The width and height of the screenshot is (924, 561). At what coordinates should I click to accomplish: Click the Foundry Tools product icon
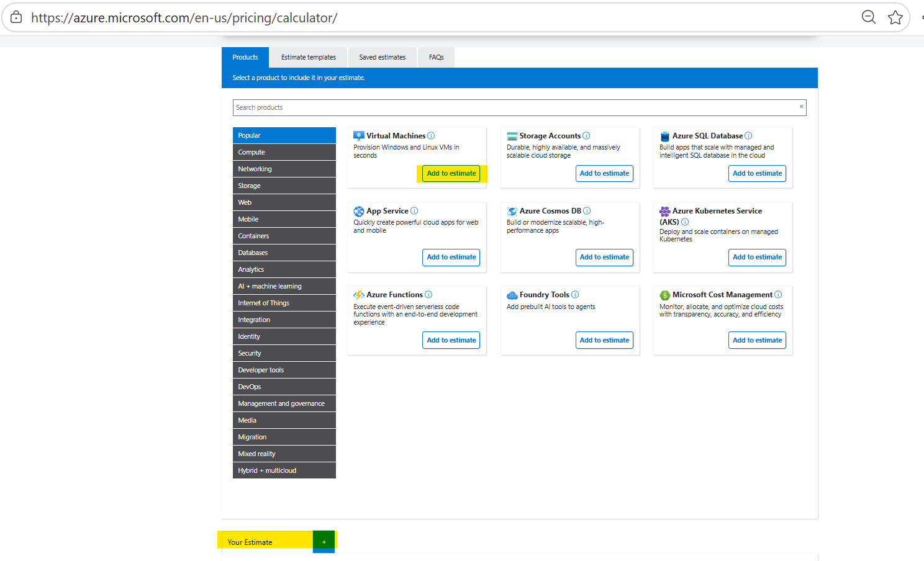[x=512, y=295]
